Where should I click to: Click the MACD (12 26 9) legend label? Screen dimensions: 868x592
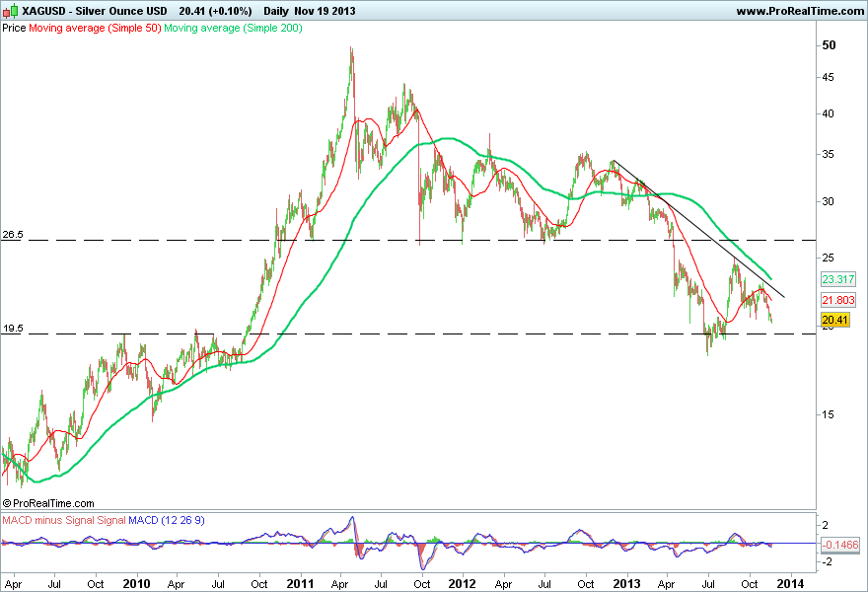click(166, 520)
